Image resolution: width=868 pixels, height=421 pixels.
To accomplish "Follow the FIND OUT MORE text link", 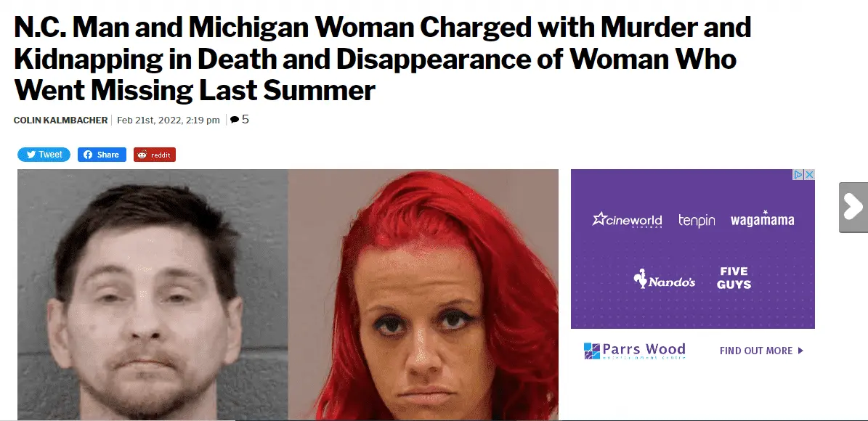I will [756, 351].
